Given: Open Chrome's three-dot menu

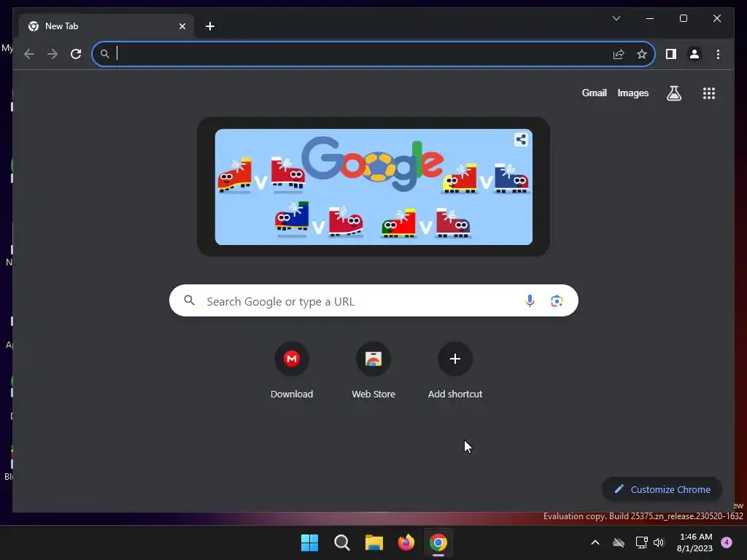Looking at the screenshot, I should click(718, 54).
